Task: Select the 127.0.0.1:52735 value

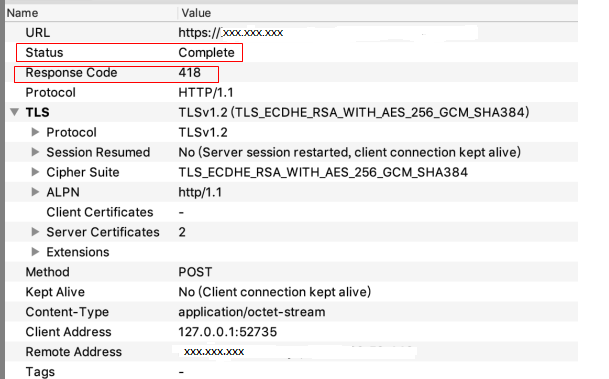Action: coord(228,332)
